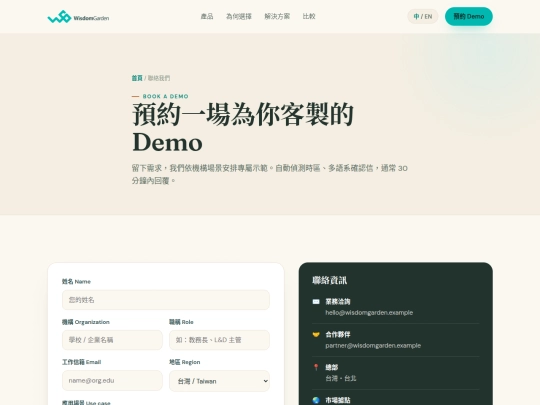540x405 pixels.
Task: Click the BOOK A DEMO label
Action: pos(166,96)
